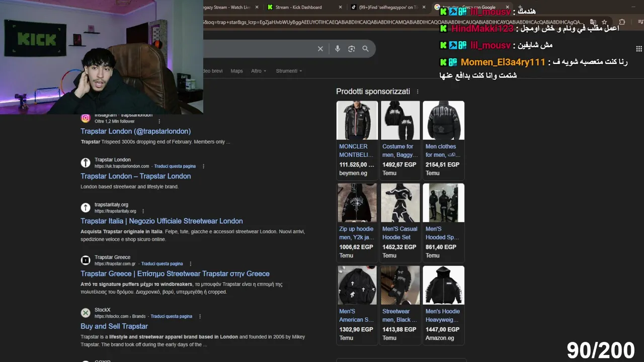The width and height of the screenshot is (644, 362).
Task: Open the Streetwear men Black thumbnail
Action: [x=400, y=285]
